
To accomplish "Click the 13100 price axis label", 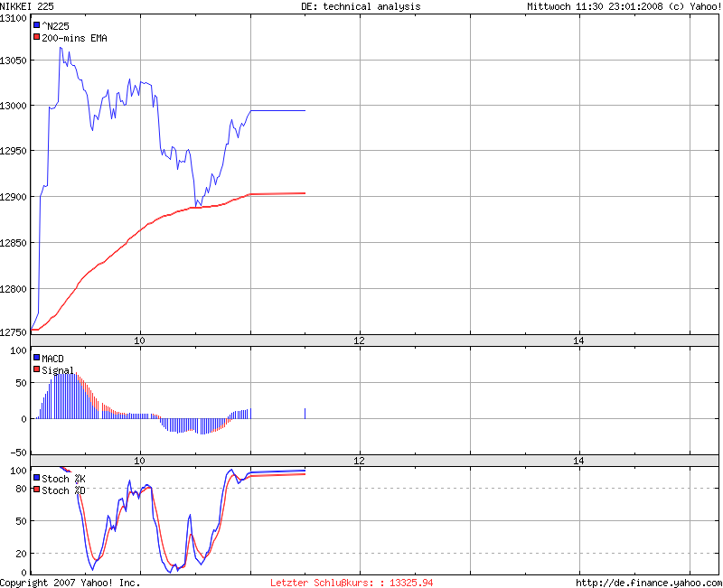I will pos(14,18).
